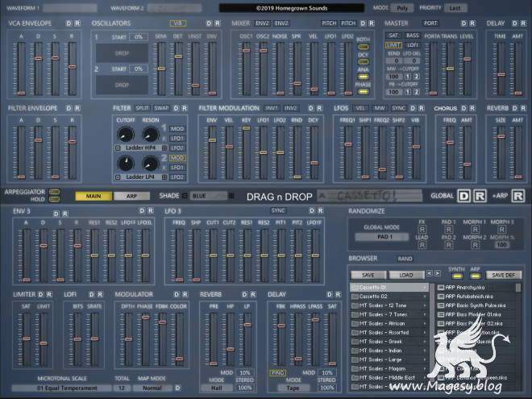Click the browser LOAD button
Screen dimensions: 532x399
pyautogui.click(x=406, y=275)
